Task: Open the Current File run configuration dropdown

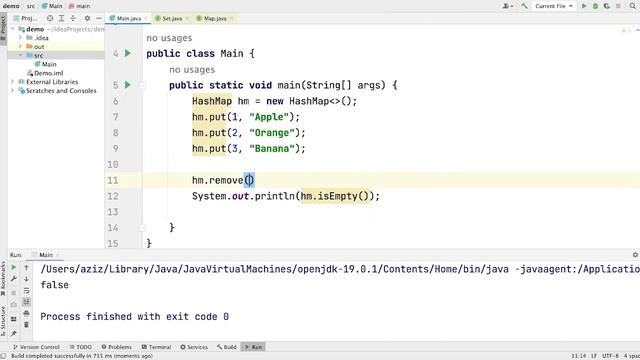Action: [x=553, y=6]
